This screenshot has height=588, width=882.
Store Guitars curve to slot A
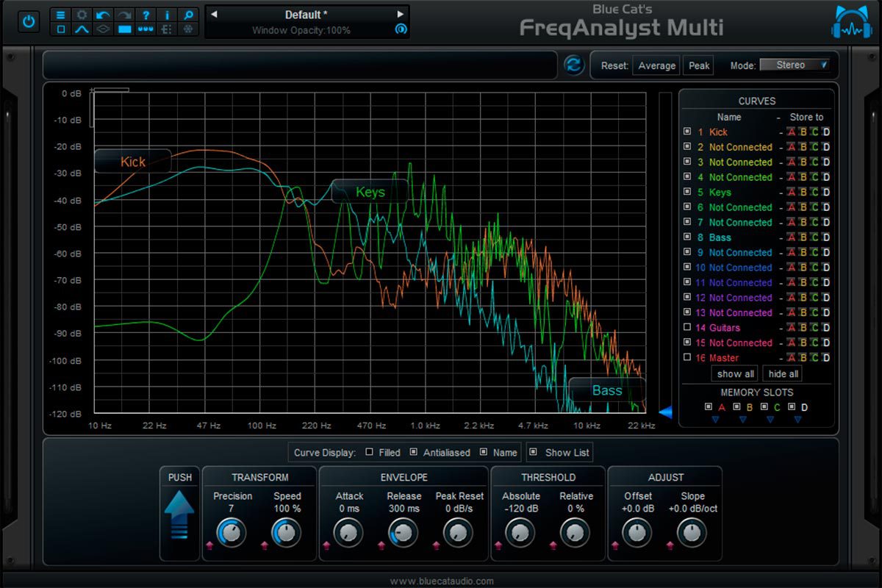pos(791,328)
